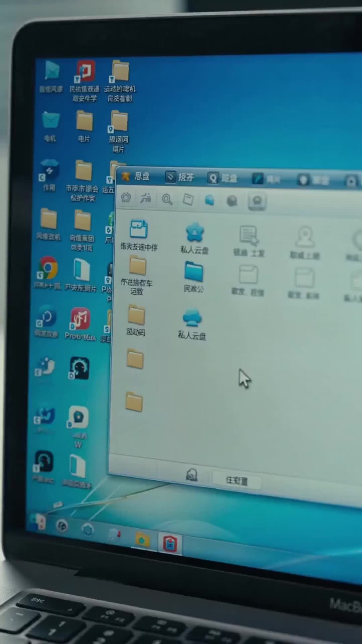Click the blue chat bubble toolbar icon
This screenshot has height=644, width=362.
[x=209, y=200]
